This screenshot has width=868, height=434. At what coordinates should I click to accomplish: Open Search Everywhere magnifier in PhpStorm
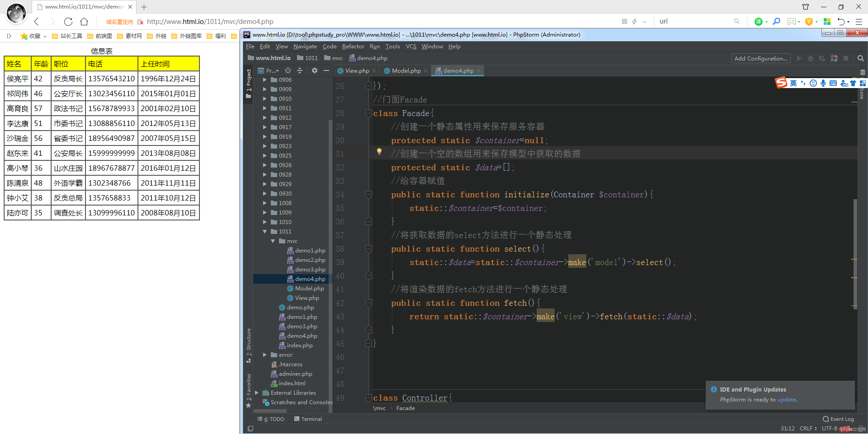[861, 58]
